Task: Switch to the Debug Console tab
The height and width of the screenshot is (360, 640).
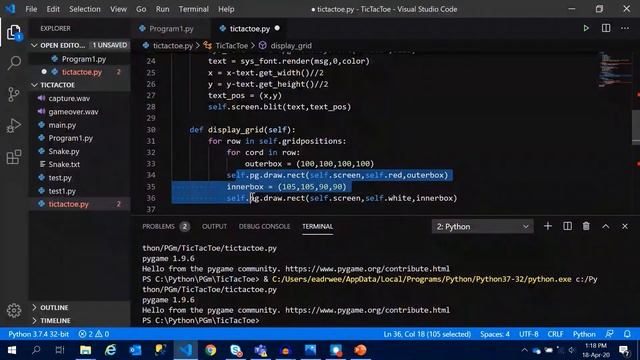Action: 264,227
